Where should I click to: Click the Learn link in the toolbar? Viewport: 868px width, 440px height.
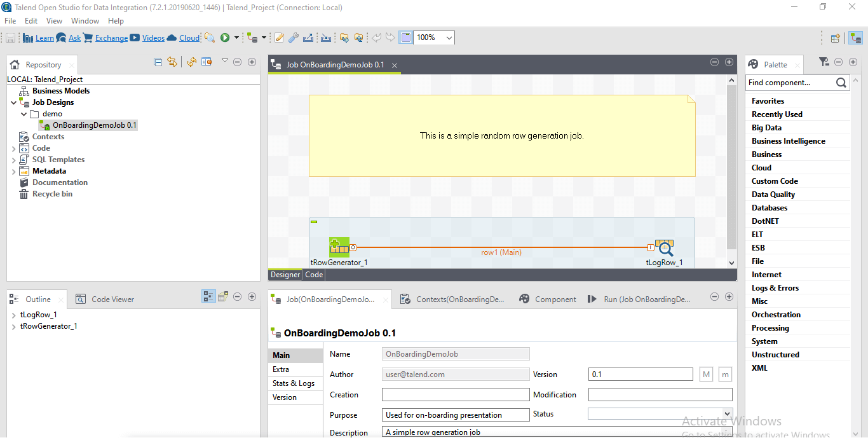[x=44, y=38]
